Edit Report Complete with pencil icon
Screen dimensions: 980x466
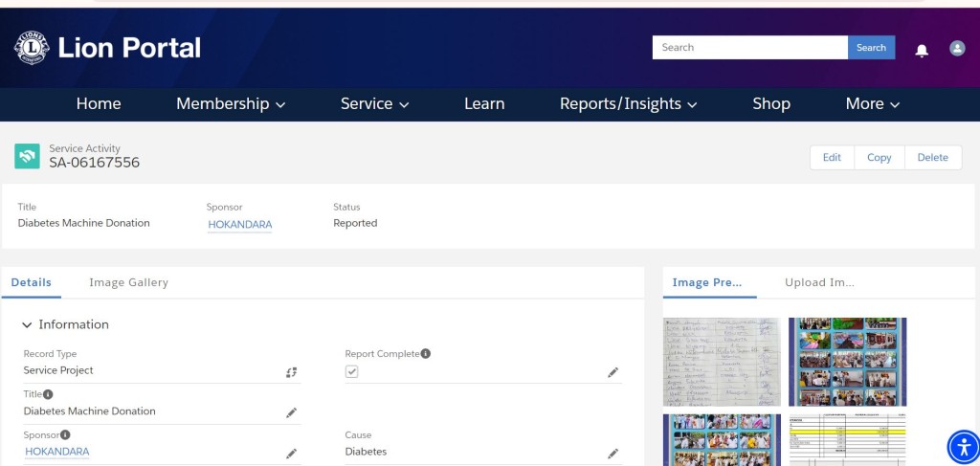click(x=612, y=372)
